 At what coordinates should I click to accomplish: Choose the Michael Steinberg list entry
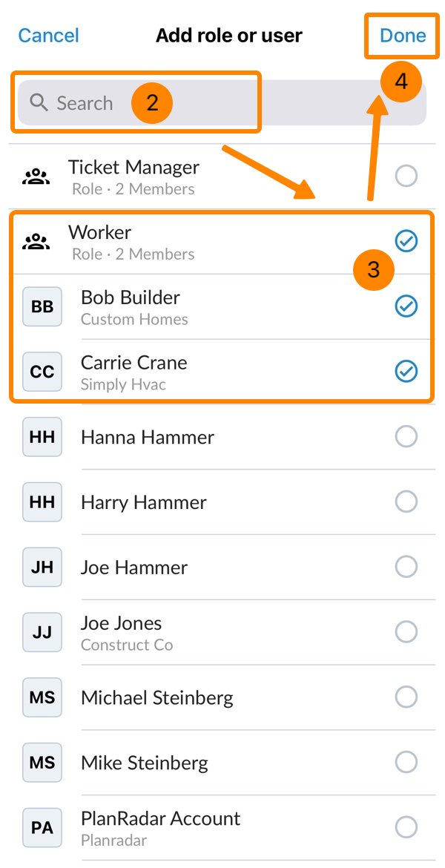(x=157, y=697)
